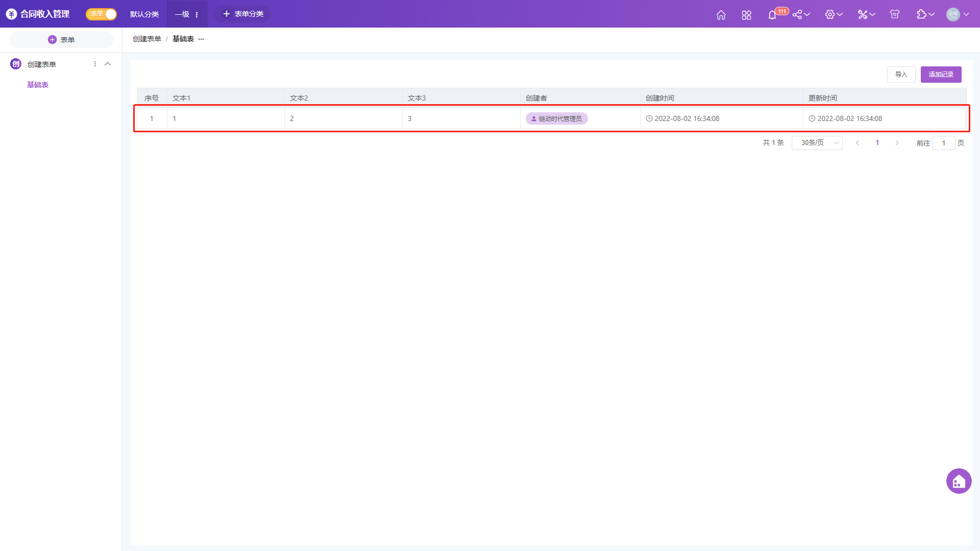Collapse the 创建表单 sidebar group
The height and width of the screenshot is (551, 980).
click(x=108, y=64)
